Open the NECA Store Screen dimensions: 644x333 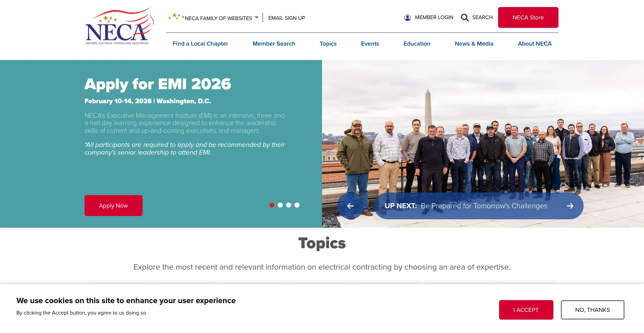click(528, 17)
